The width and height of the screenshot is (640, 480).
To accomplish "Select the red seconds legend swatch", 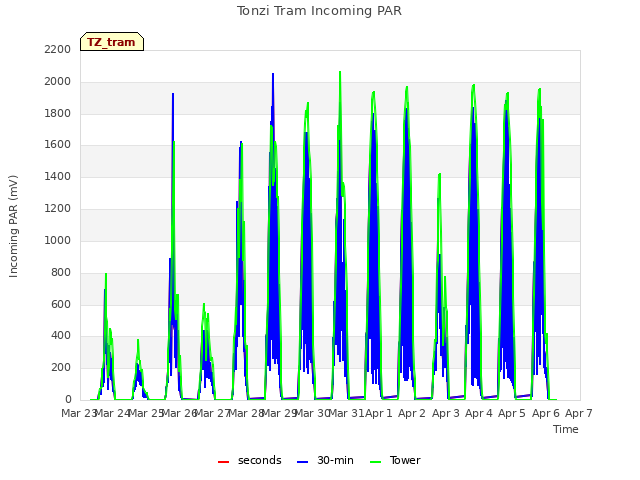I will (x=223, y=462).
